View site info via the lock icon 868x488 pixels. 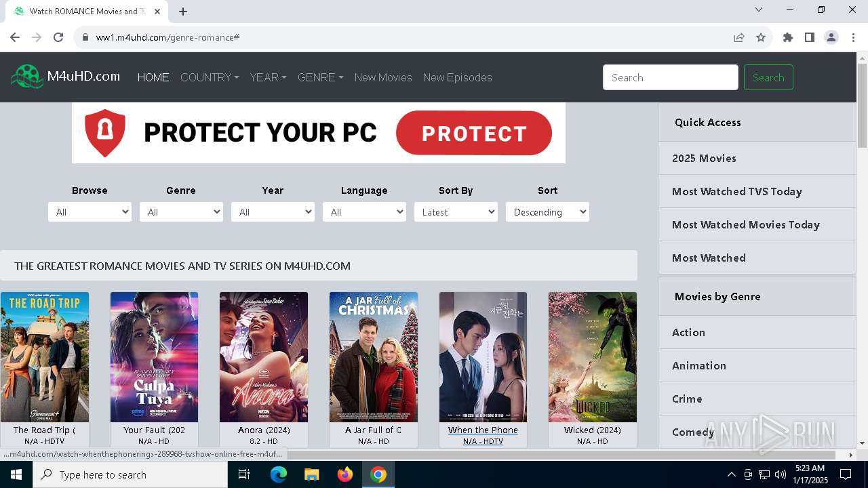point(85,37)
